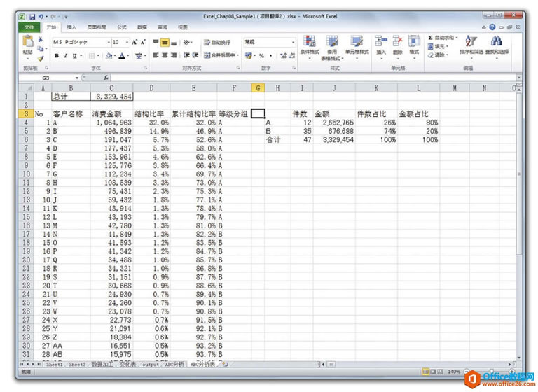
Task: Click the decrease decimal icon
Action: pyautogui.click(x=291, y=55)
